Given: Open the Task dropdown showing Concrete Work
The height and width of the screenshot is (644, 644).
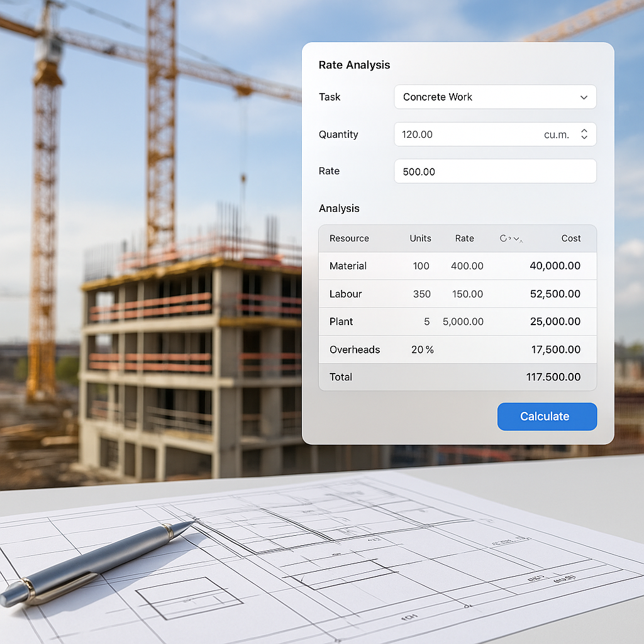Looking at the screenshot, I should tap(495, 97).
